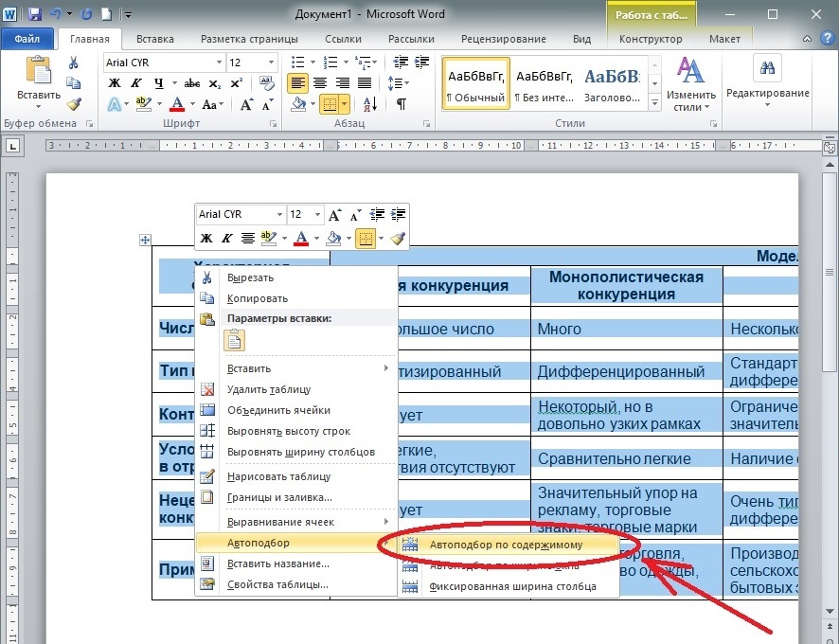The image size is (839, 644).
Task: Switch to the Конструктор tab
Action: [651, 39]
